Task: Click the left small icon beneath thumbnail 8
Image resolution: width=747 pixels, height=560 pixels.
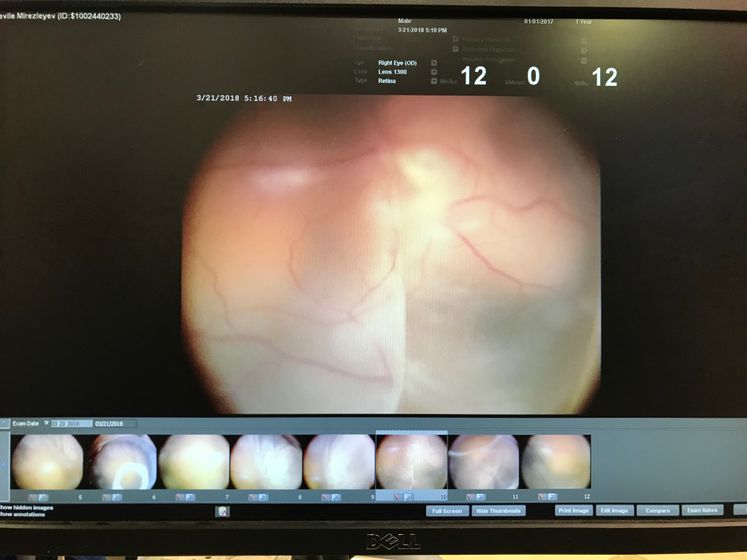Action: pyautogui.click(x=253, y=497)
